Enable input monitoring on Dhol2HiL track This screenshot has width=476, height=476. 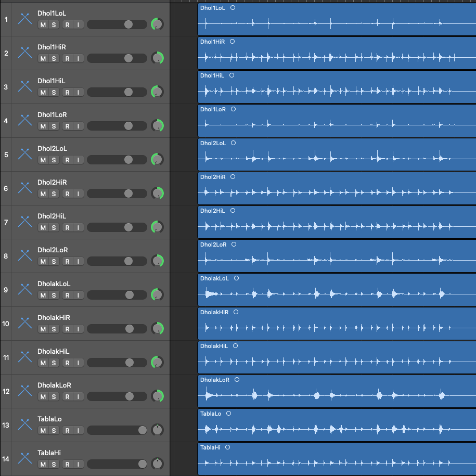78,227
